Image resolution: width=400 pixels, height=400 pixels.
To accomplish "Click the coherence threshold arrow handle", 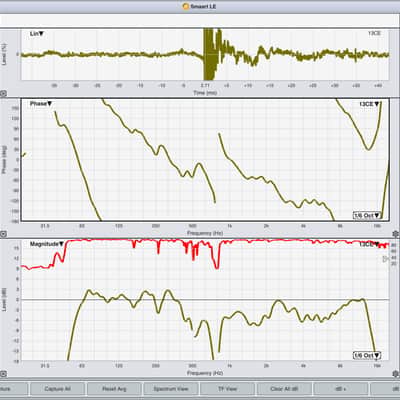I will tap(386, 258).
